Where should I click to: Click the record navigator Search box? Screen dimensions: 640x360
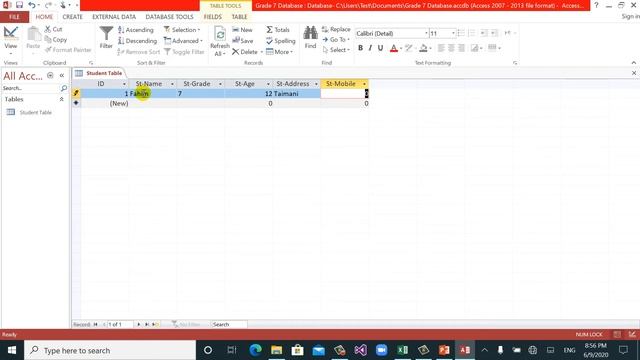click(x=229, y=324)
